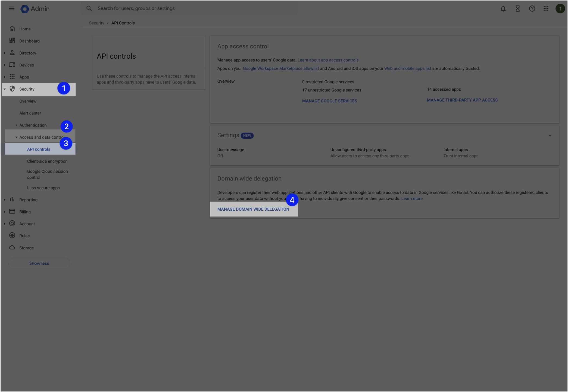Image resolution: width=568 pixels, height=392 pixels.
Task: Click the Security shield icon
Action: point(12,89)
